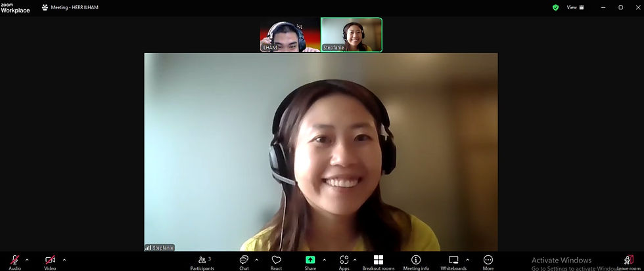Click the Stepfanie name label on main video
The image size is (644, 271).
click(159, 247)
